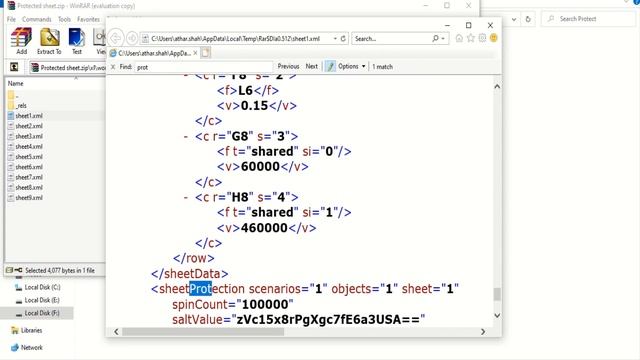The width and height of the screenshot is (640, 360).
Task: Toggle the find highlight pen icon
Action: pos(330,66)
